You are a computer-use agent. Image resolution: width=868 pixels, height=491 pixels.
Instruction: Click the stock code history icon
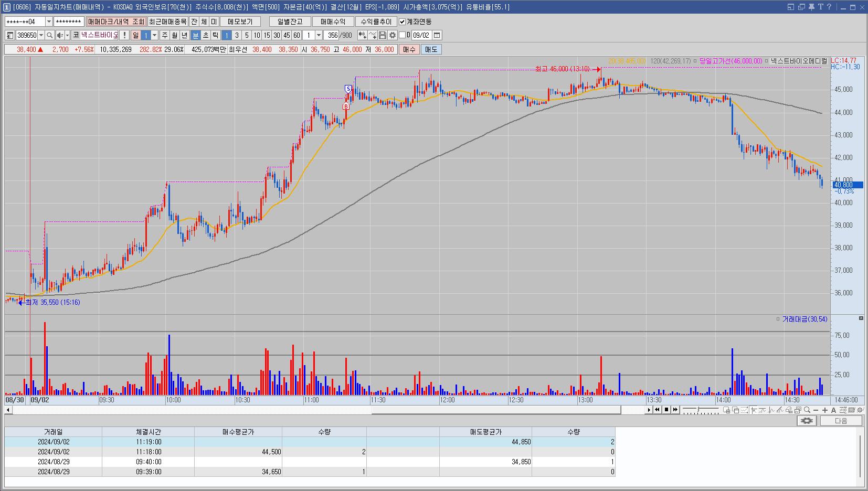pos(10,35)
